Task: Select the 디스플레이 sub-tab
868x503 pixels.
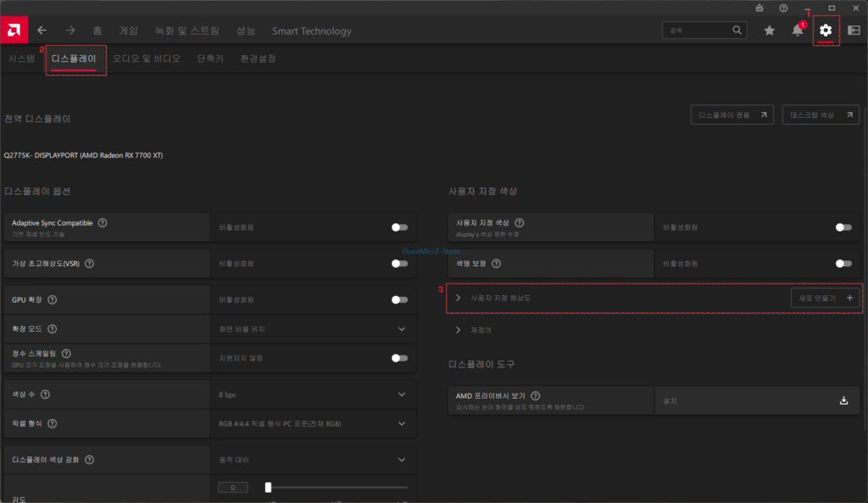Action: [x=74, y=59]
